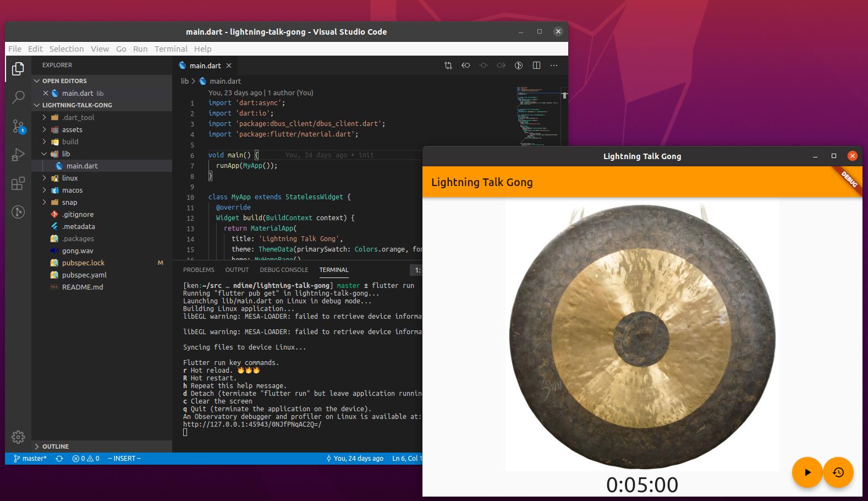Viewport: 868px width, 501px height.
Task: Open the Search view in activity bar
Action: click(18, 97)
